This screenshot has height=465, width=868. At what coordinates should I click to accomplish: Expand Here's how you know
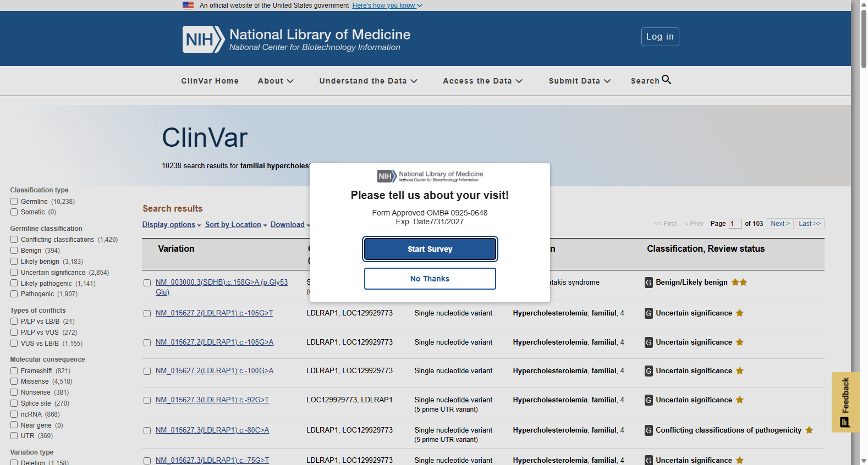(x=387, y=5)
